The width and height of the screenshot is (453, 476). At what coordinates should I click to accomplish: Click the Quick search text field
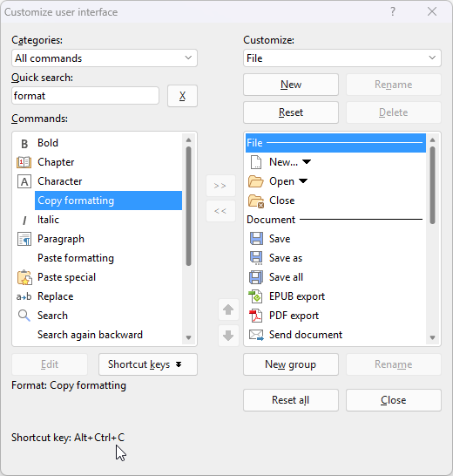pos(85,96)
